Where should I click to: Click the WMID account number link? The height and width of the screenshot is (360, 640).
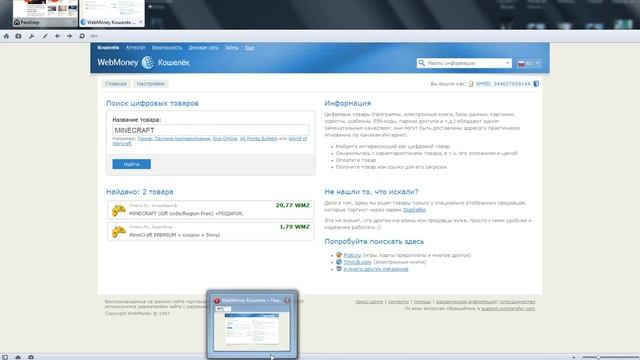pos(503,84)
